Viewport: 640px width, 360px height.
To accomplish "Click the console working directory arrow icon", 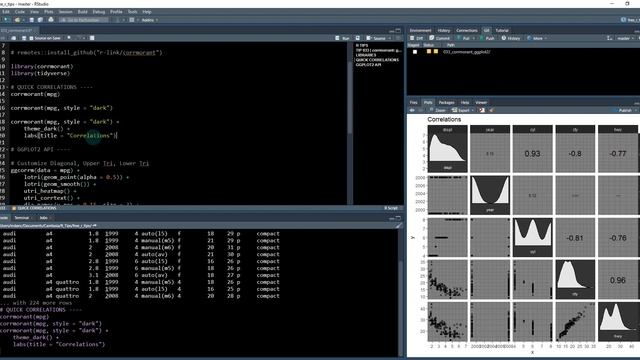I will (x=95, y=225).
